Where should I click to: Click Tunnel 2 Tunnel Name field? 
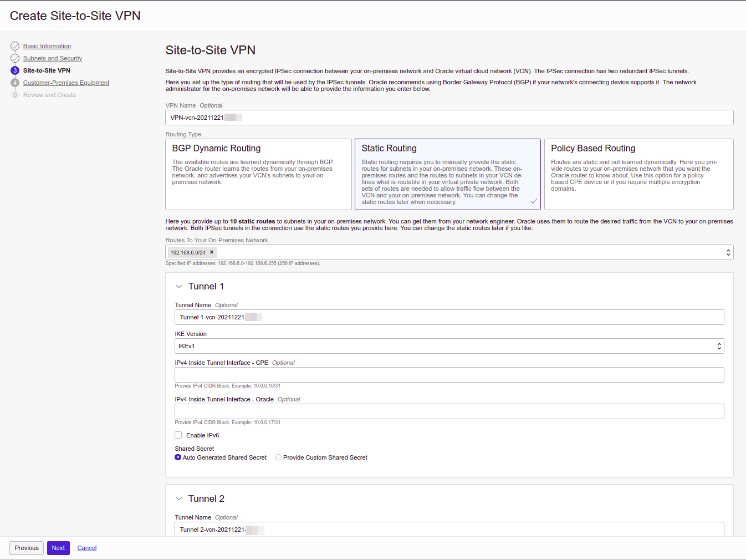pos(449,529)
